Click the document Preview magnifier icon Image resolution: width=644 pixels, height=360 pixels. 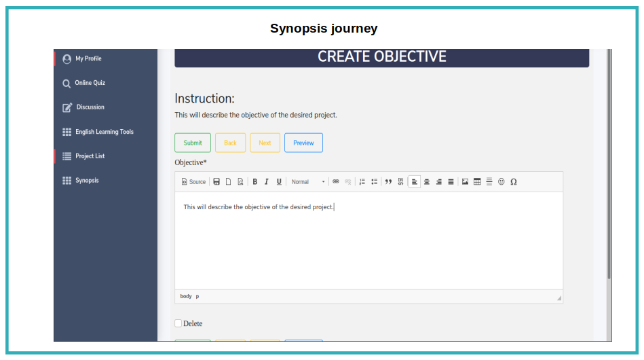point(241,181)
